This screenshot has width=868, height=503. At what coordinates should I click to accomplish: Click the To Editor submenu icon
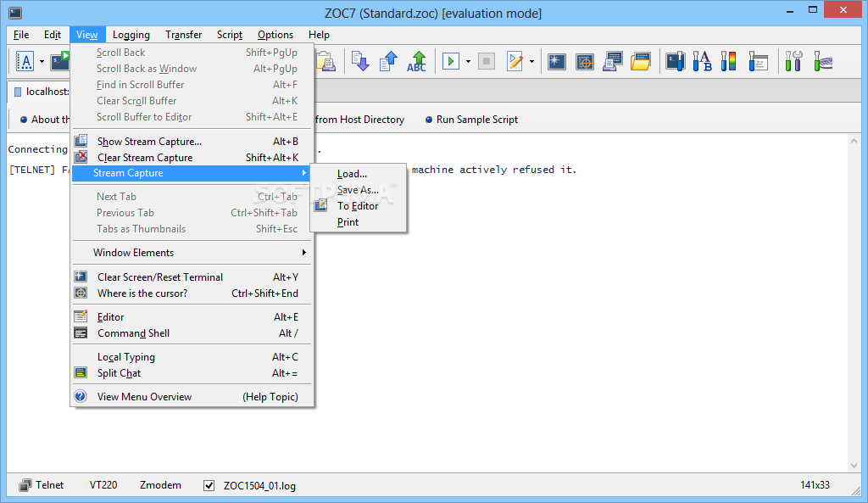(x=321, y=205)
